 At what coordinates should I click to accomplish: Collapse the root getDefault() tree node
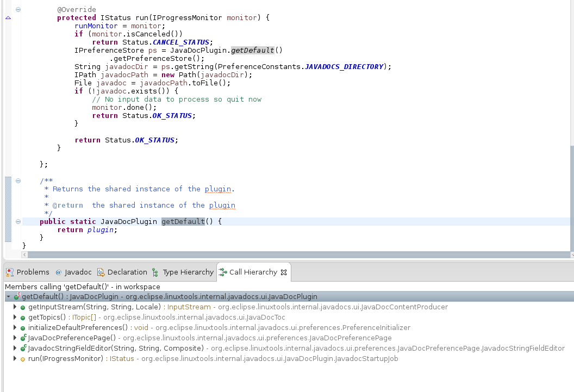tap(7, 296)
